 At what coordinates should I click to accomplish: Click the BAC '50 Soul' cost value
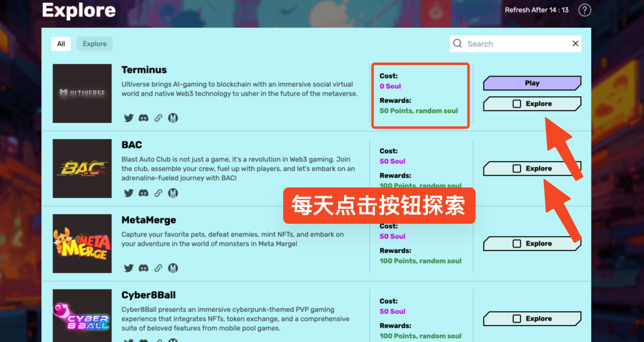tap(393, 161)
